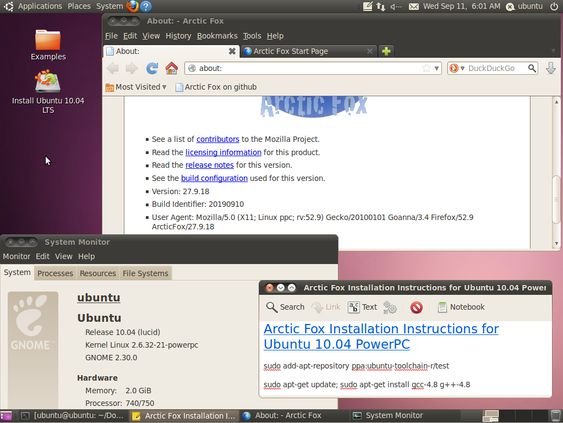Bookmark page with star icon
Image resolution: width=563 pixels, height=423 pixels.
pos(426,68)
